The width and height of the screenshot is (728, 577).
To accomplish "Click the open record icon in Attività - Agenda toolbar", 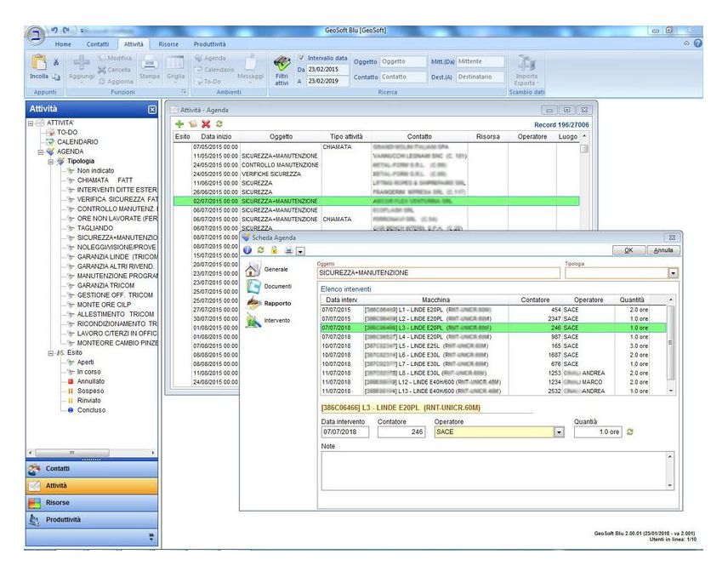I will click(193, 124).
